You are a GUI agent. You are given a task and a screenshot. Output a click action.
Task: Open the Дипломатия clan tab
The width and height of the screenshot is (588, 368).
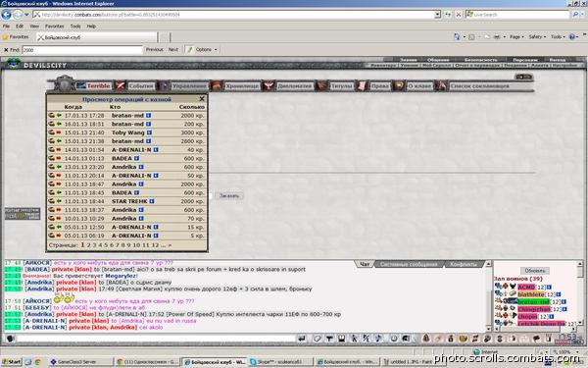point(294,86)
